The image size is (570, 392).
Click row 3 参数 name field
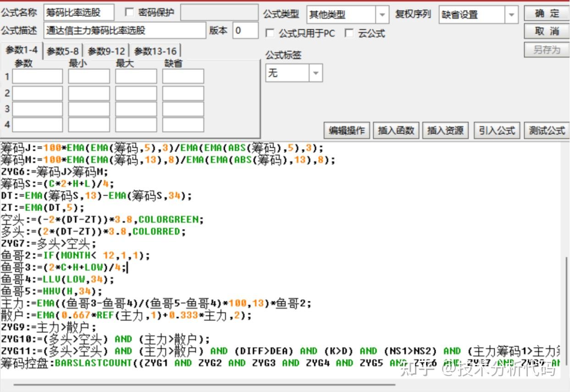(x=37, y=109)
